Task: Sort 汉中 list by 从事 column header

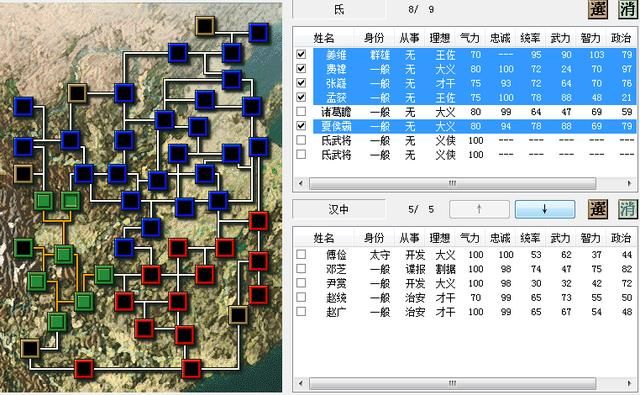Action: coord(409,238)
